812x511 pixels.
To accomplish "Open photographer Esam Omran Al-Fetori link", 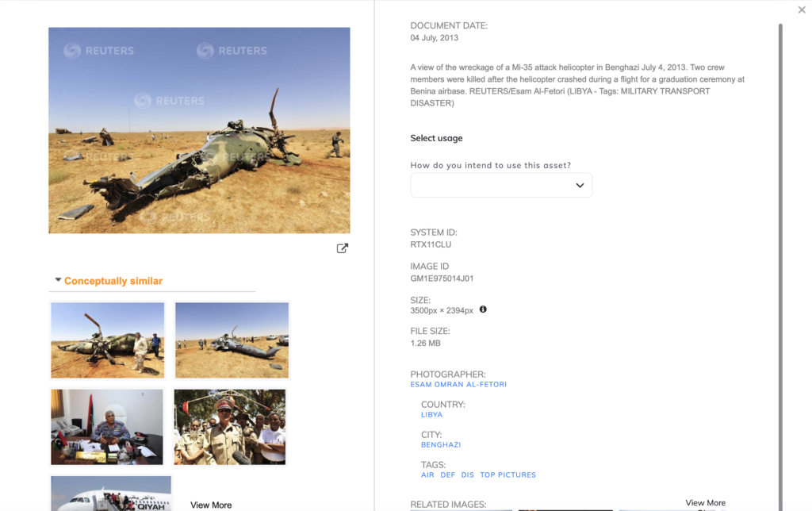I will tap(458, 385).
